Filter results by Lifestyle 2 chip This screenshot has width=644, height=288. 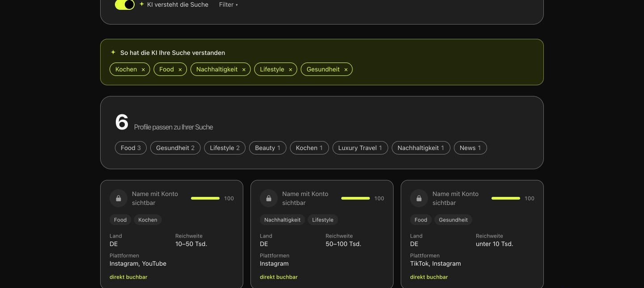click(x=225, y=148)
